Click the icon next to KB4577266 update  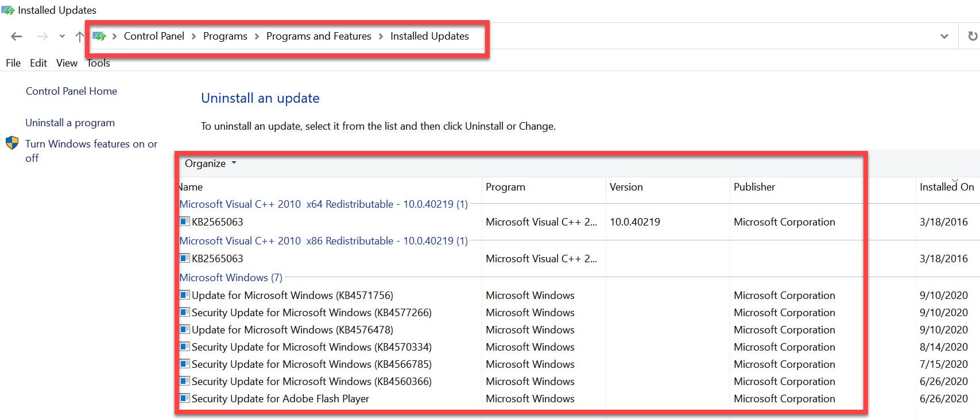[184, 312]
